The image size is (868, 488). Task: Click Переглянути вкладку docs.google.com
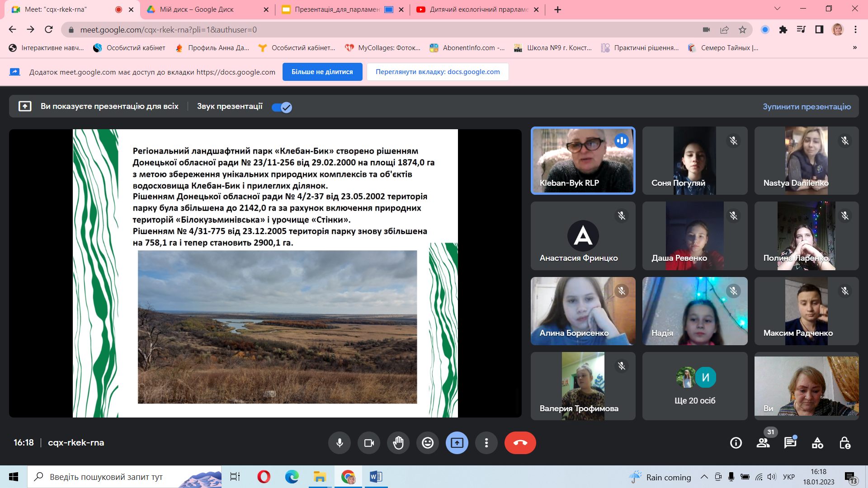(438, 72)
